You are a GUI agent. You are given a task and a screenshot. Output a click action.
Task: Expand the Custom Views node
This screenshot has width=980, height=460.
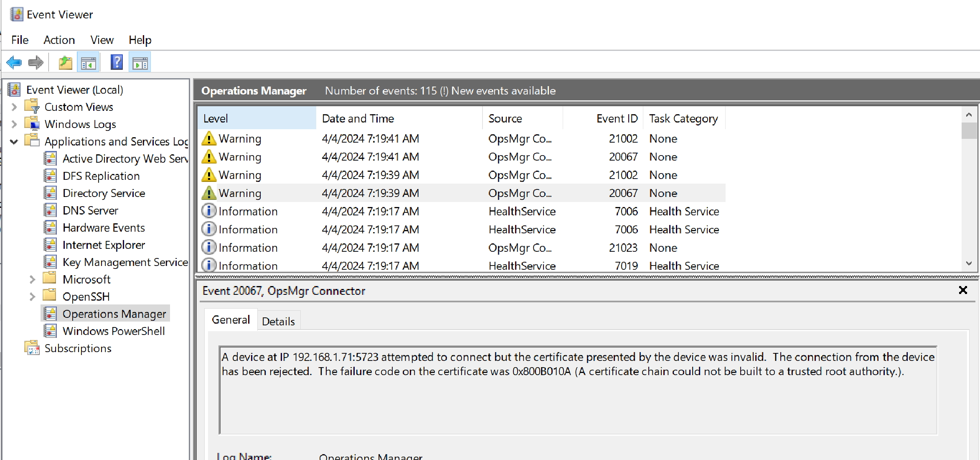(14, 107)
